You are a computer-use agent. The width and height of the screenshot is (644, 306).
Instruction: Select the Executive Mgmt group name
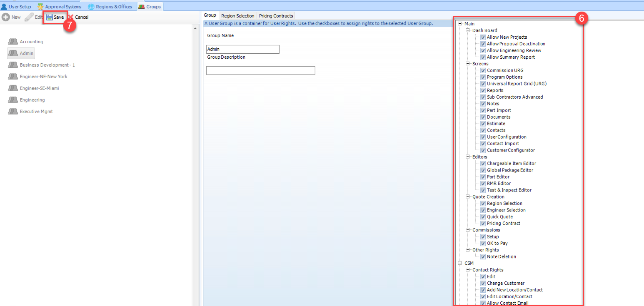click(37, 112)
